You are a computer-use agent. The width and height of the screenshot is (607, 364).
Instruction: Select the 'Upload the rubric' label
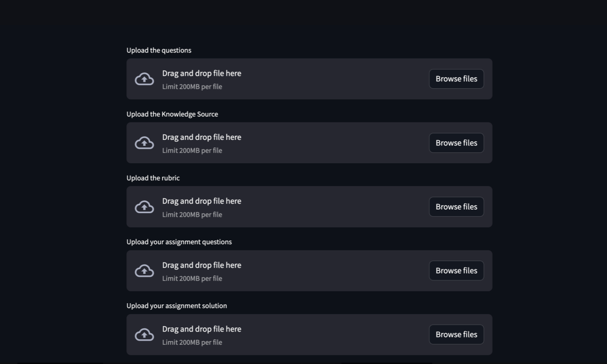click(x=153, y=178)
